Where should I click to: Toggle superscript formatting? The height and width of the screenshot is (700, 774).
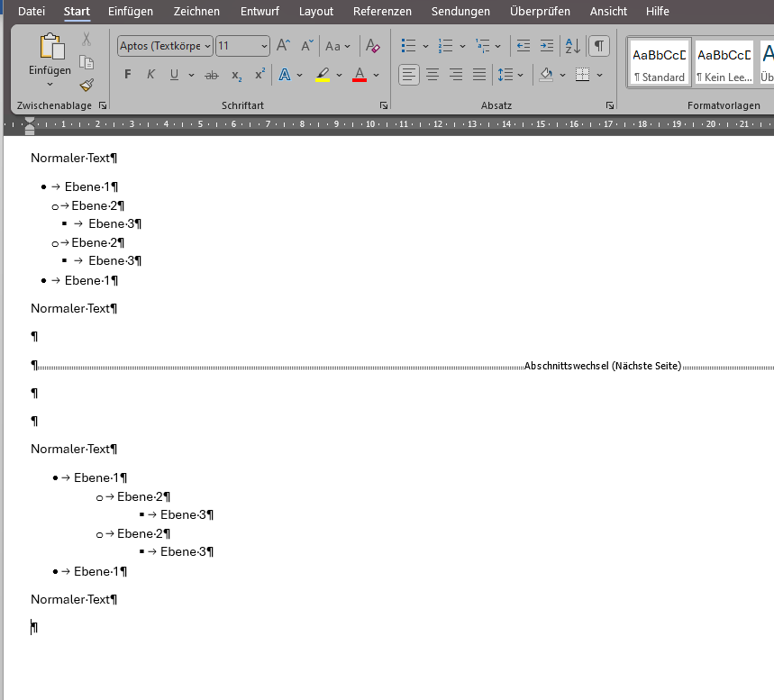[x=260, y=74]
